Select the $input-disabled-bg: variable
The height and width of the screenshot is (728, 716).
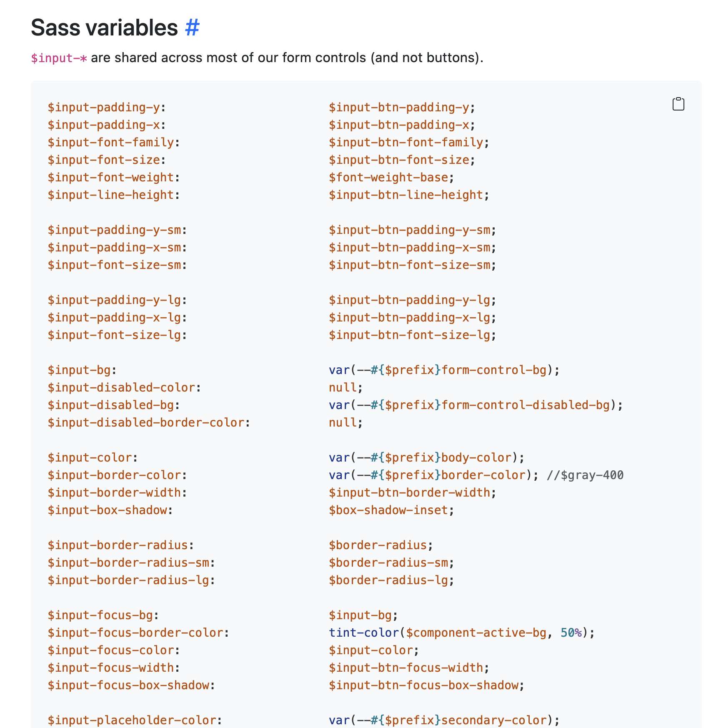pos(114,405)
